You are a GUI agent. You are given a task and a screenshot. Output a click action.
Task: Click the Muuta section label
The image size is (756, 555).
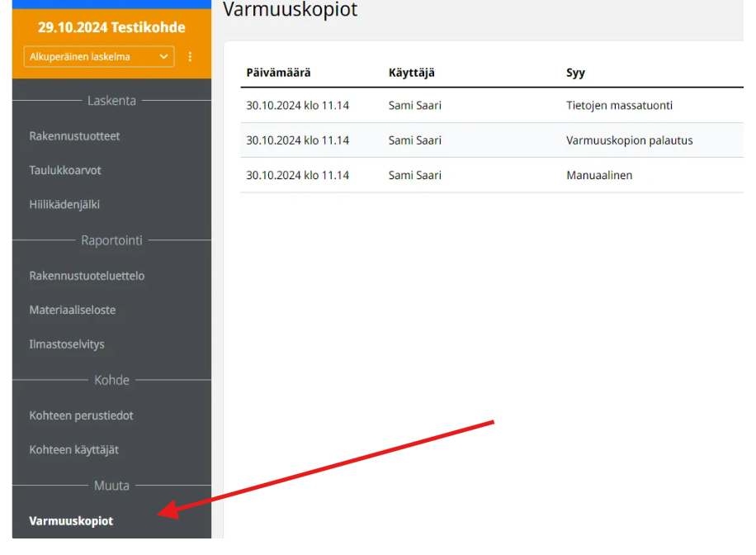click(111, 486)
